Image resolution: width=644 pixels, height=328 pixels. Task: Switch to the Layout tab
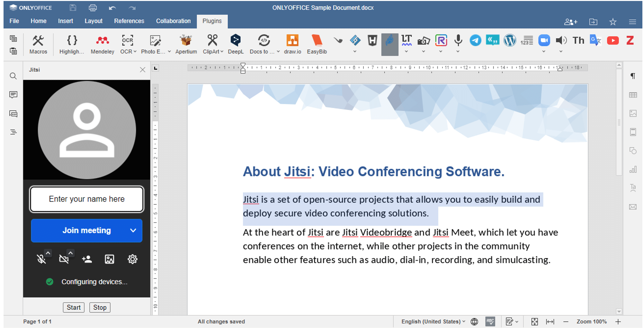(x=94, y=21)
